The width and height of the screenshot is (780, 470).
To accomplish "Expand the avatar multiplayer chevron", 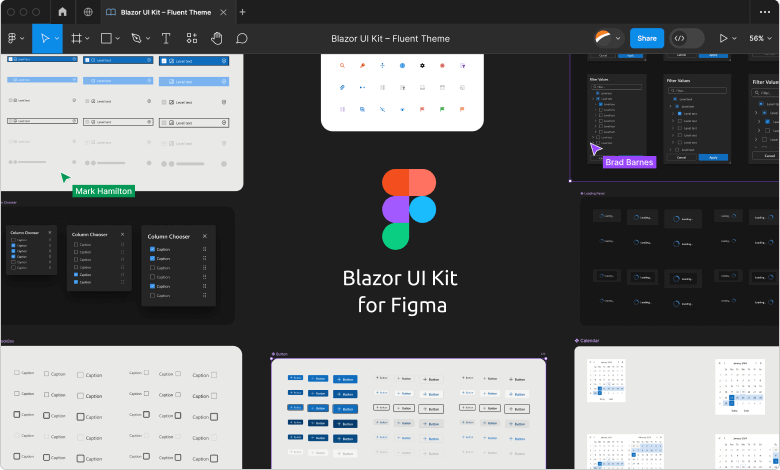I will coord(618,38).
